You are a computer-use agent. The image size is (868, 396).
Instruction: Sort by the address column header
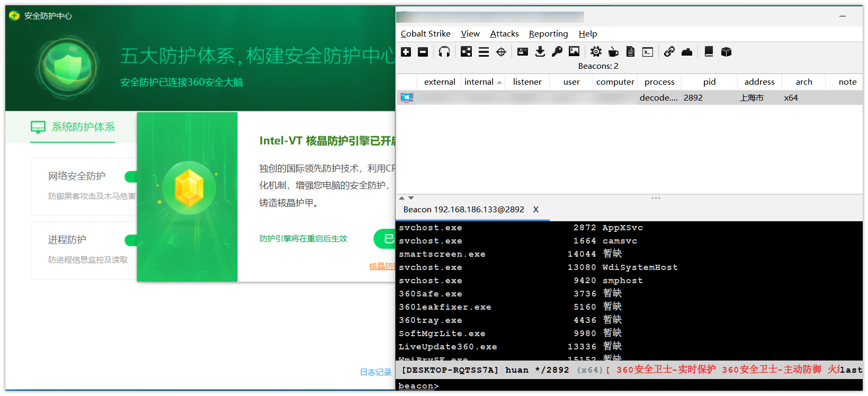759,82
